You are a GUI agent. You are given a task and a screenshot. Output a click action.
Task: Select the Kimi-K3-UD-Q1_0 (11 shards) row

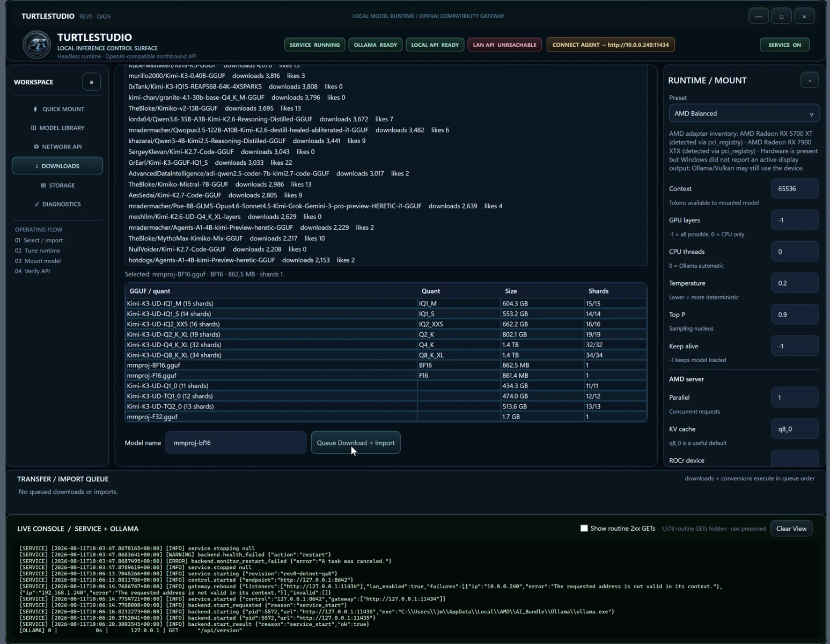click(386, 386)
